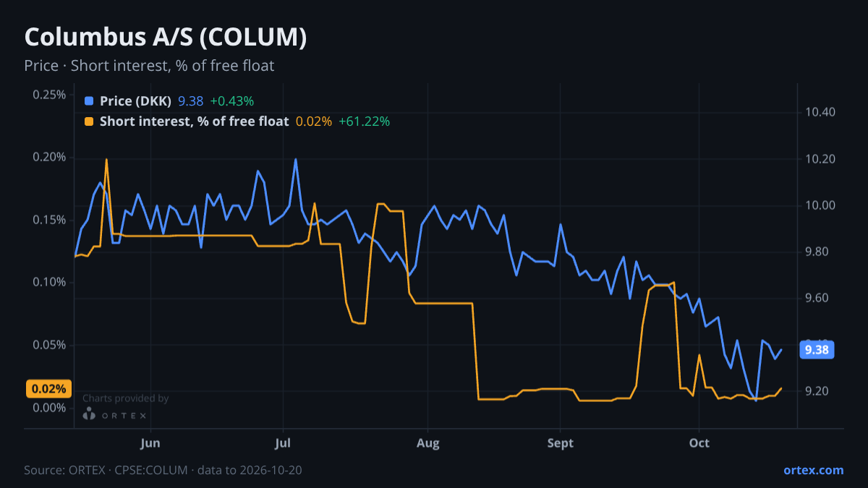Click the Aug x-axis label
The image size is (868, 488).
428,442
